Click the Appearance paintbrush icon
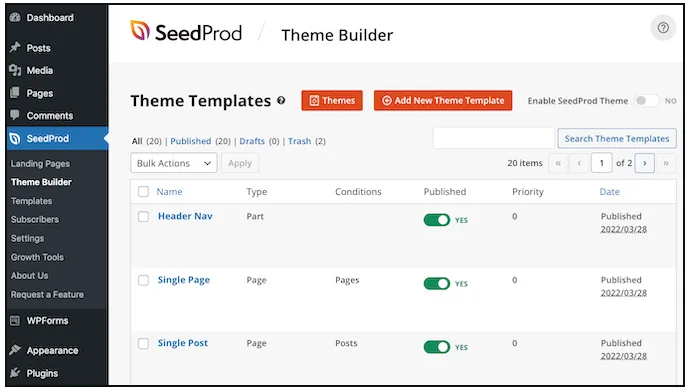The width and height of the screenshot is (690, 390). pyautogui.click(x=15, y=350)
